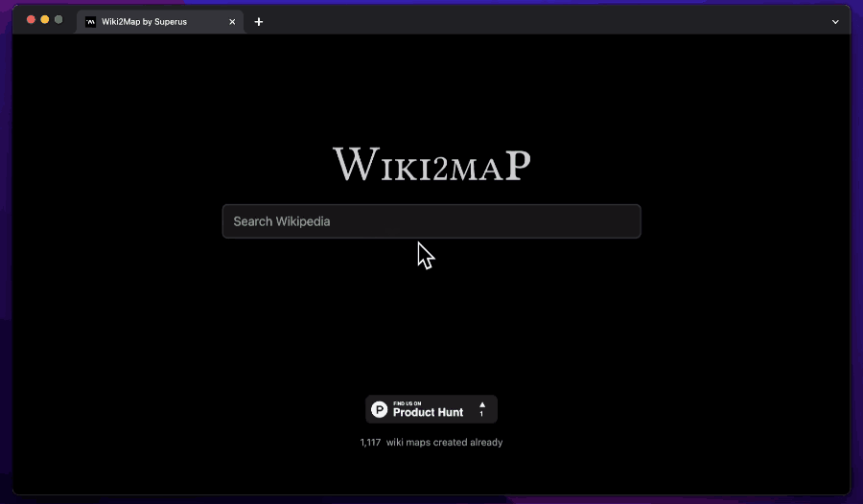Screen dimensions: 863x504
Task: Click the Product Hunt upvote arrow
Action: click(482, 405)
